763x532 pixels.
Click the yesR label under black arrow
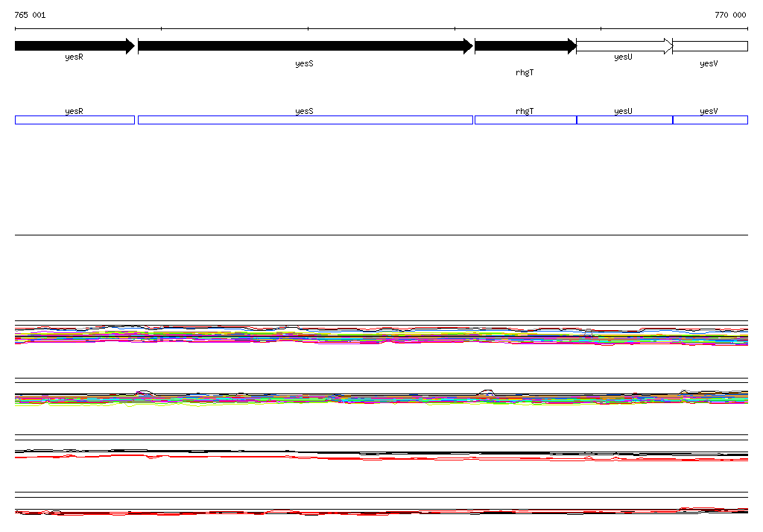tap(74, 57)
